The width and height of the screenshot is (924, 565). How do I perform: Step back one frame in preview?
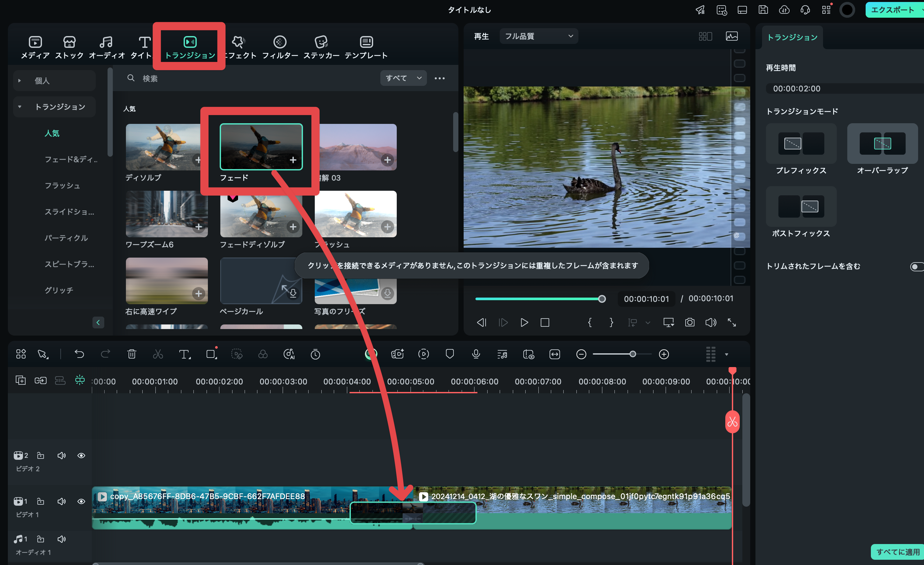(x=481, y=322)
